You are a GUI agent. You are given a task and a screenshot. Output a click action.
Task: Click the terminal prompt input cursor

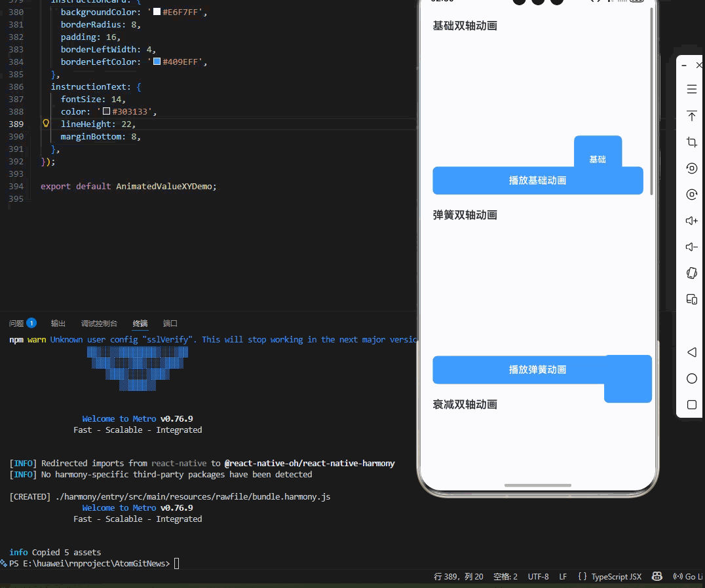pos(177,563)
